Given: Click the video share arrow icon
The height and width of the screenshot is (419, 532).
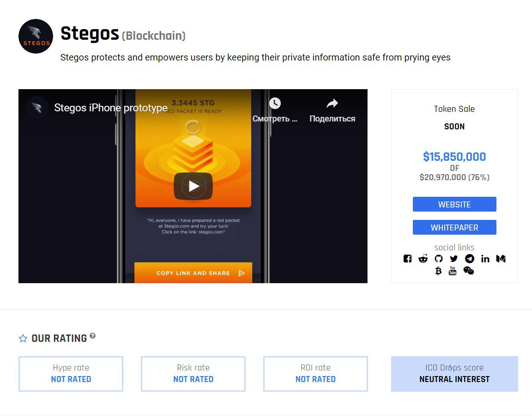Looking at the screenshot, I should [332, 103].
